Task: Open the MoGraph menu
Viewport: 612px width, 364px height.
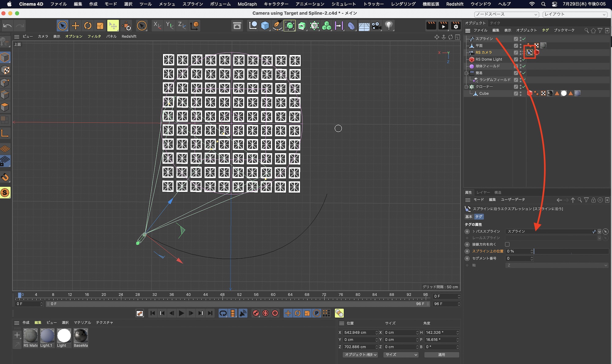Action: [247, 4]
